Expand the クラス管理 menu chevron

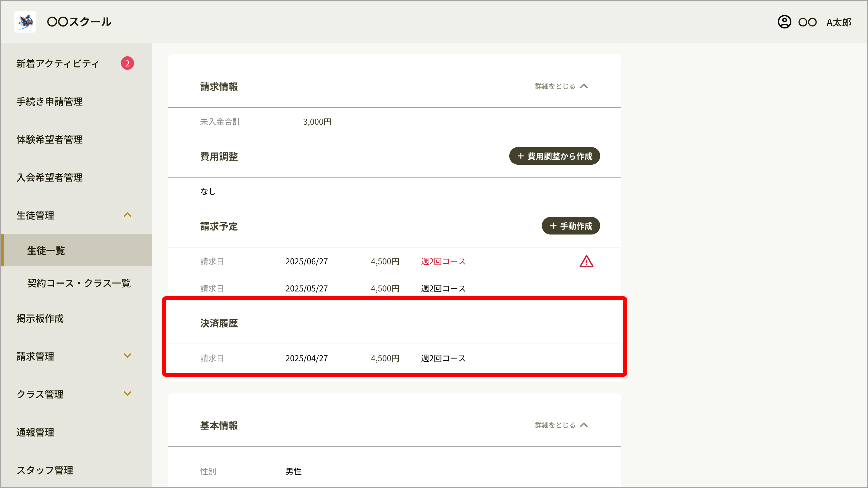127,394
